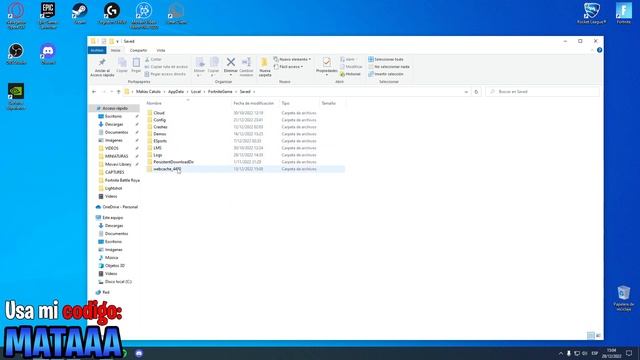Image resolution: width=640 pixels, height=360 pixels.
Task: Open Papelera de reciclaje on the desktop
Action: (624, 298)
